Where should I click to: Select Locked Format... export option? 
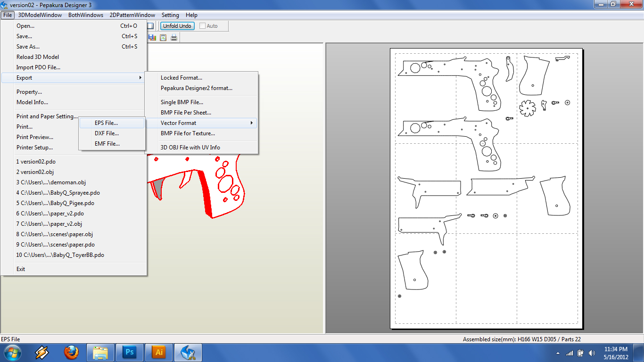[201, 78]
